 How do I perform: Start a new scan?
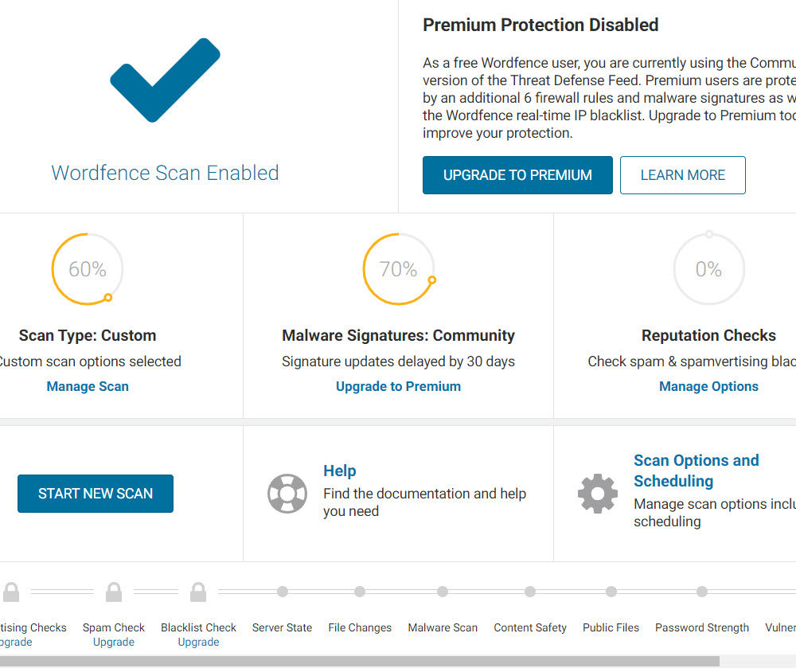pos(96,494)
